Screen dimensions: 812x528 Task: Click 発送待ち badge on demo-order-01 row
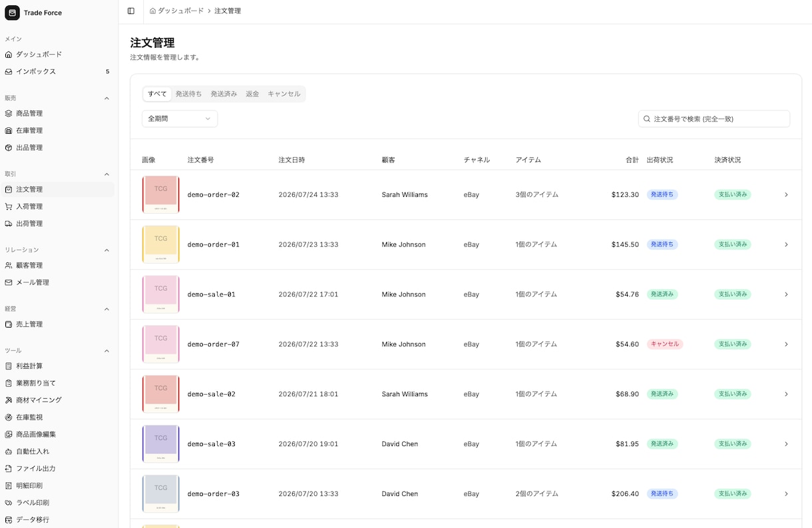662,244
